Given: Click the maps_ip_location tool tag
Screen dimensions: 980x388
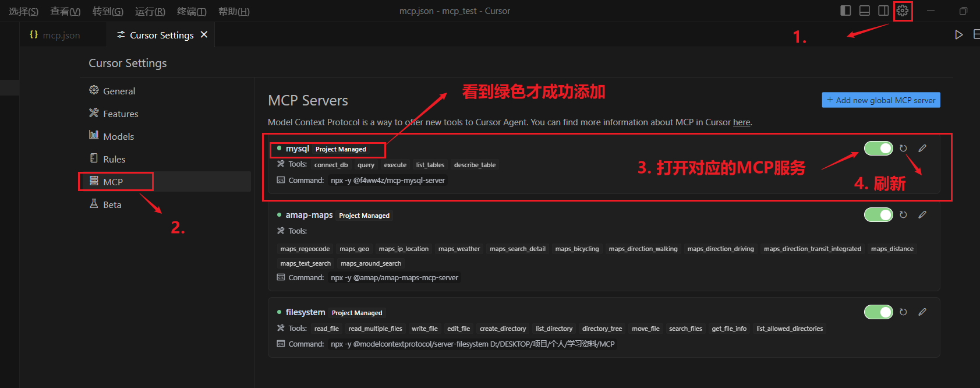Looking at the screenshot, I should tap(404, 249).
